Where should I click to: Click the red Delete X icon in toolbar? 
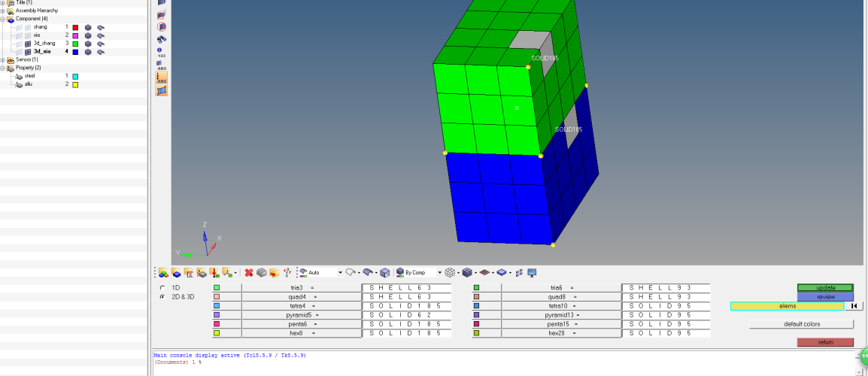click(x=249, y=272)
